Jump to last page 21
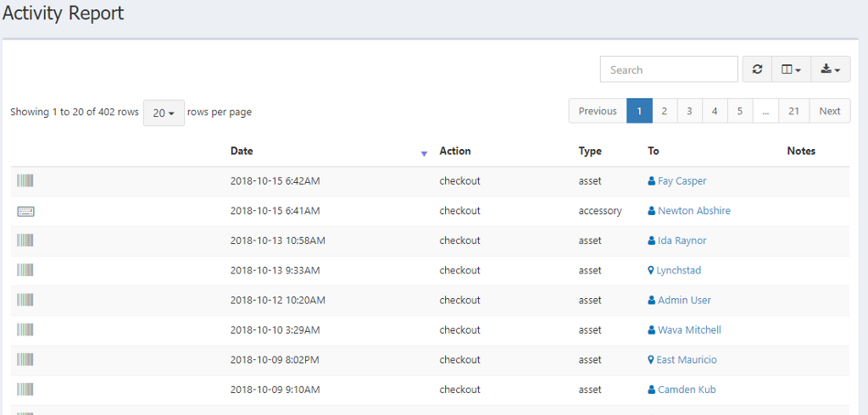Image resolution: width=868 pixels, height=415 pixels. click(x=793, y=111)
